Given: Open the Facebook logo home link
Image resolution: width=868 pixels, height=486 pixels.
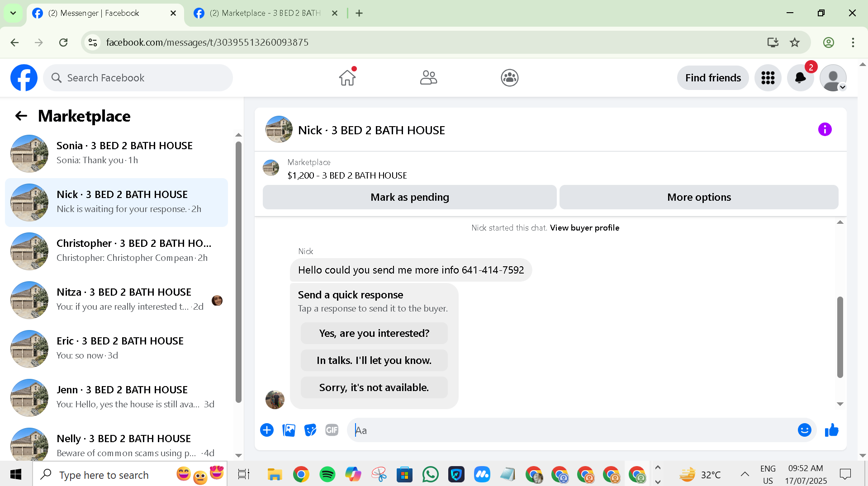Looking at the screenshot, I should tap(24, 78).
